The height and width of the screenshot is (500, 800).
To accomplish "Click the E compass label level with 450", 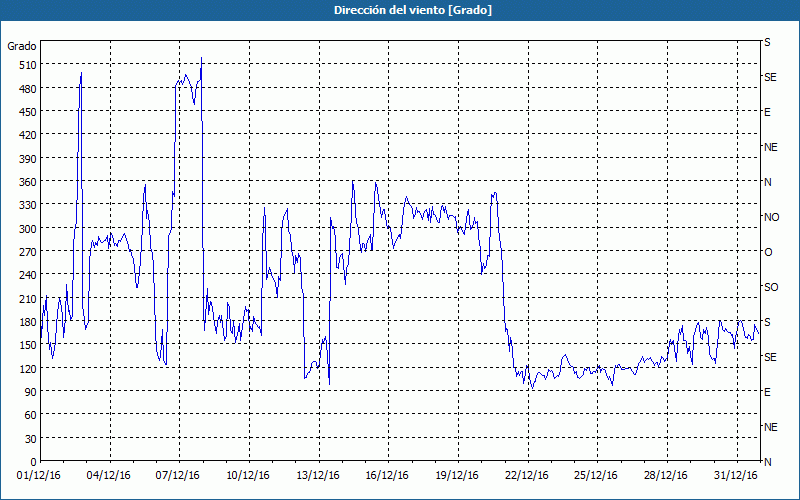I will tap(767, 112).
